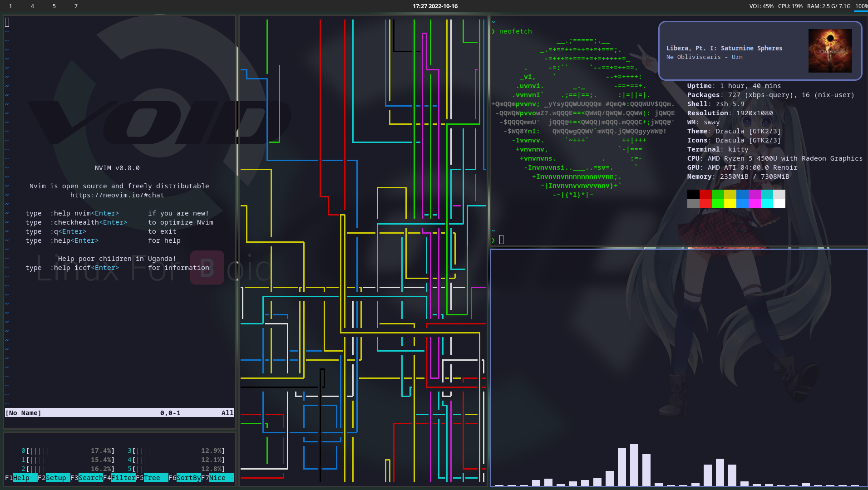Select htop F3 Search
868x490 pixels.
pyautogui.click(x=86, y=478)
